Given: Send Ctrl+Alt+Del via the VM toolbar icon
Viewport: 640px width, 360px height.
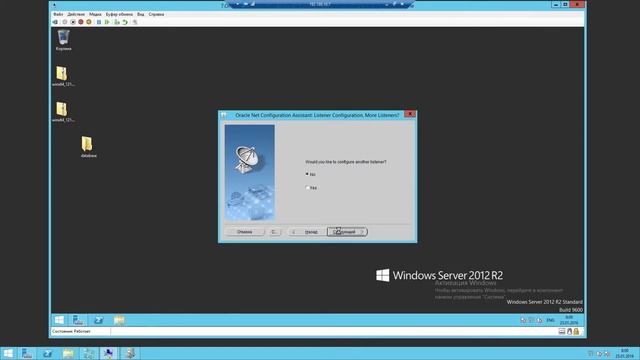Looking at the screenshot, I should click(x=55, y=22).
